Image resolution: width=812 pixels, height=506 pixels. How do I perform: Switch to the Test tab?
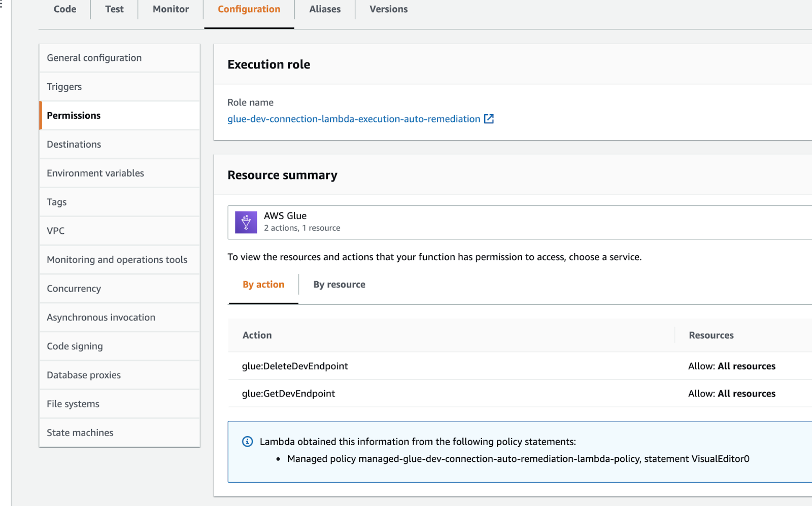(x=114, y=9)
